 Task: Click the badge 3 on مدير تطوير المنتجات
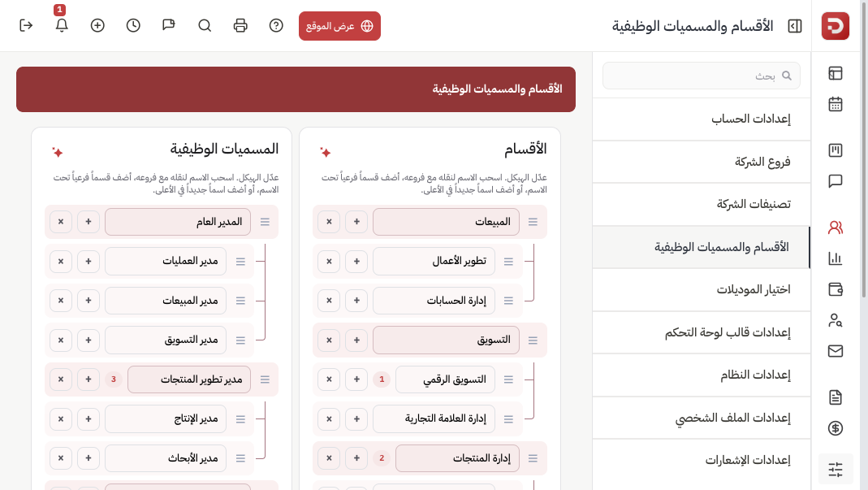[x=114, y=379]
